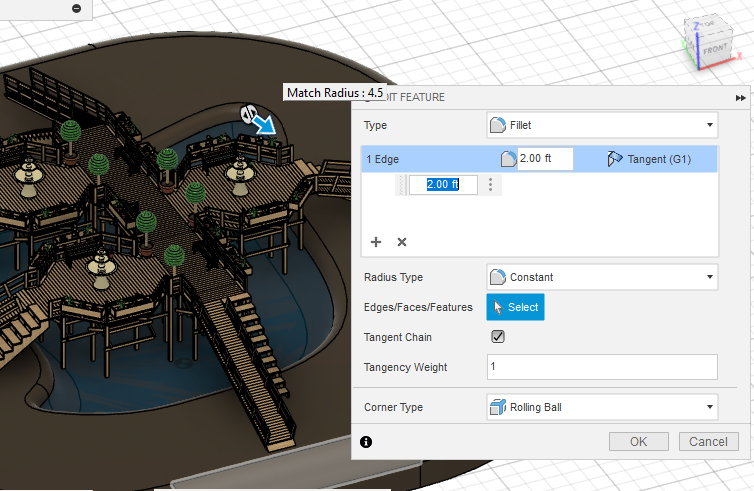Click the fillet icon in 1 Edge row
The width and height of the screenshot is (754, 491).
(x=508, y=159)
